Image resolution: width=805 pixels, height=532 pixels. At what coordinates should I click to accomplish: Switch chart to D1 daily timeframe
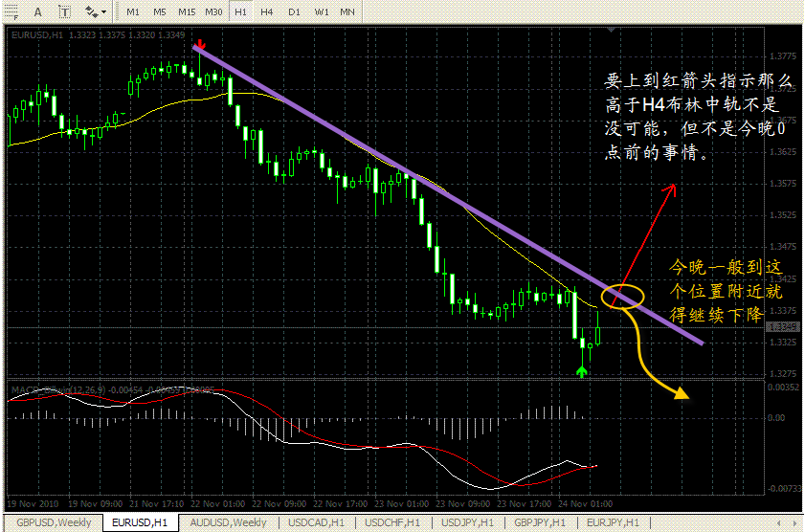pos(294,11)
